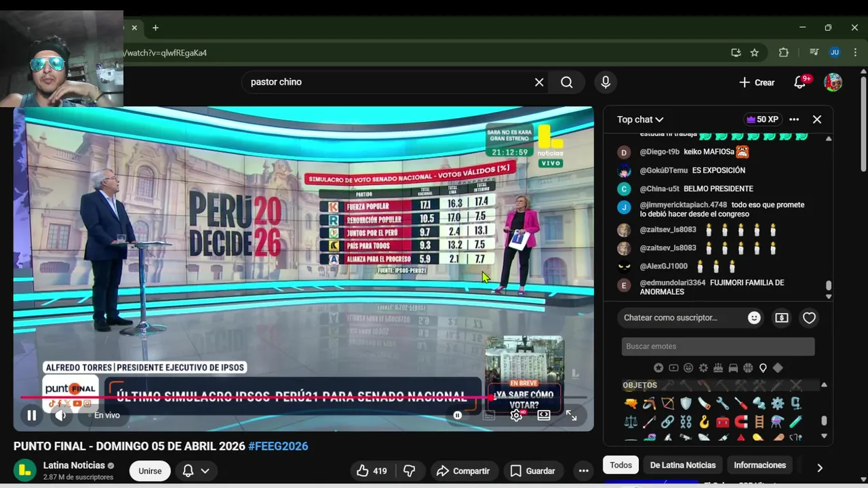The height and width of the screenshot is (488, 868).
Task: Click Compartir to share video
Action: point(463,471)
